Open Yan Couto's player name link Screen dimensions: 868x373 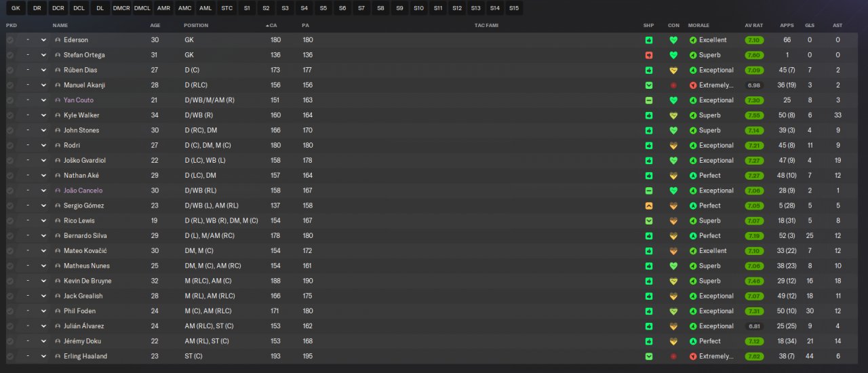click(x=79, y=100)
